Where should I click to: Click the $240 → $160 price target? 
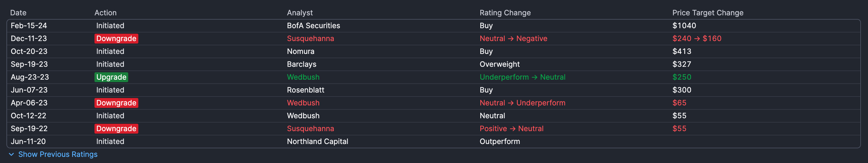click(697, 38)
